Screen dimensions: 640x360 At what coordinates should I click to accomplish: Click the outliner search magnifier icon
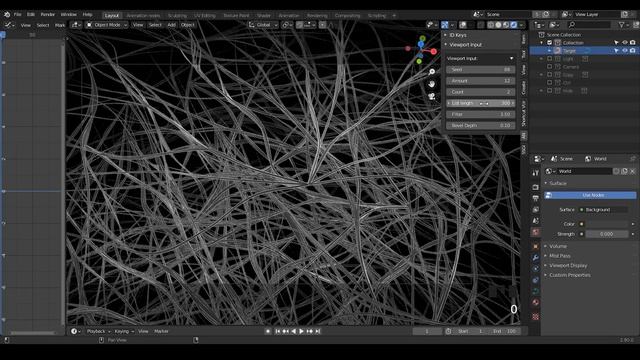572,25
